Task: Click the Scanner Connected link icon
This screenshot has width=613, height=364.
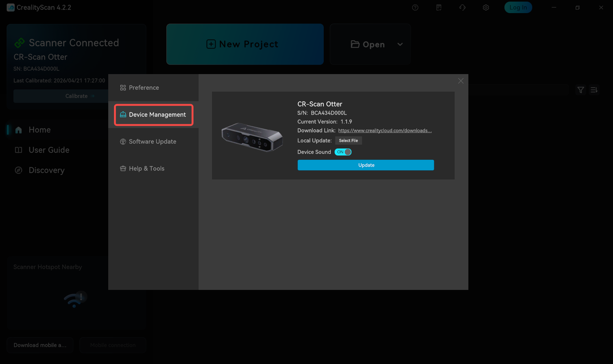Action: 19,42
